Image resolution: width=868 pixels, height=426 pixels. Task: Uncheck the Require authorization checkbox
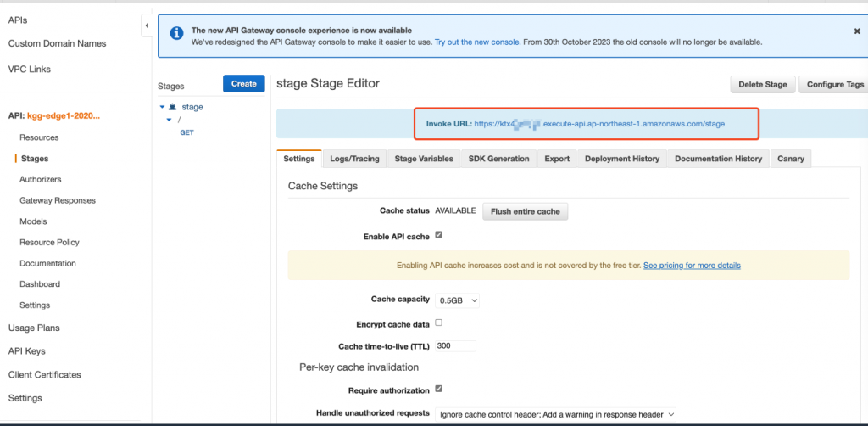click(439, 389)
